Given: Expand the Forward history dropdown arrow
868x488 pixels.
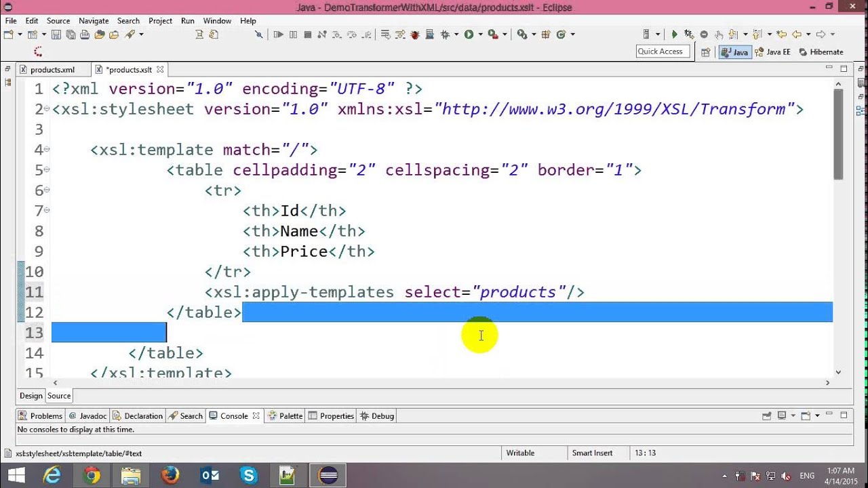Looking at the screenshot, I should point(833,34).
